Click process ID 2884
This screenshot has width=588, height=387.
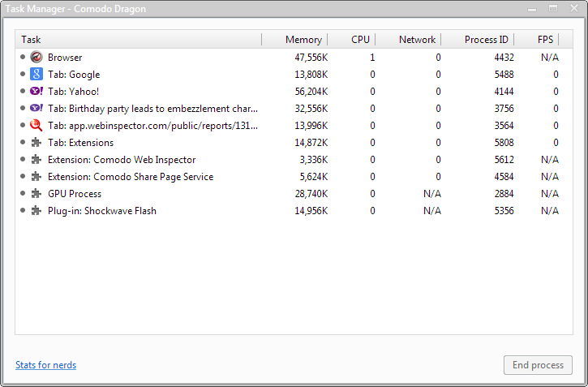click(504, 193)
